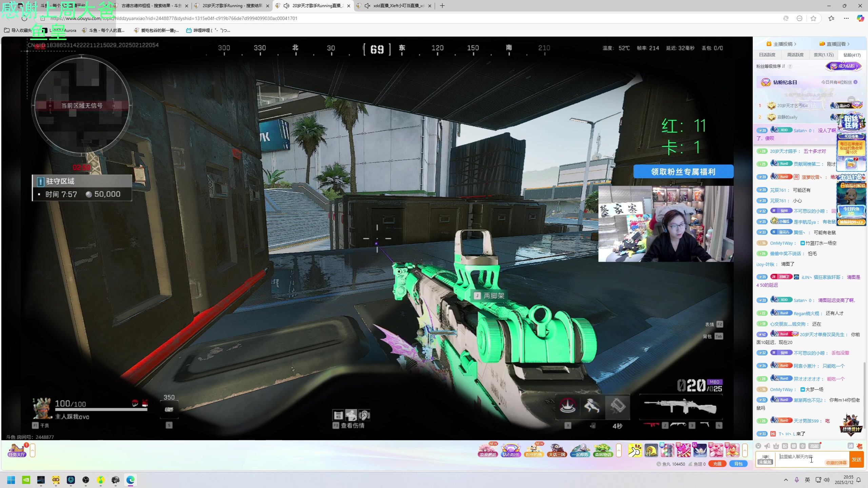Toggle the microphone icon in system tray
The image size is (868, 488).
click(x=797, y=480)
